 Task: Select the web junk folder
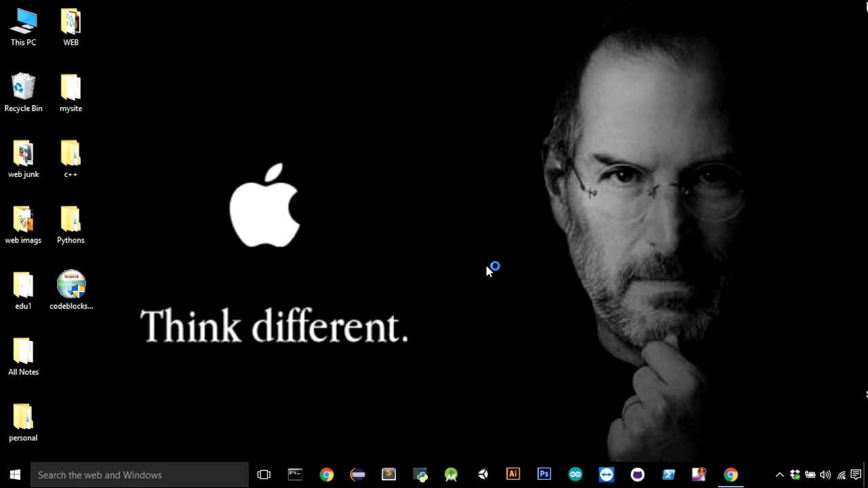23,159
